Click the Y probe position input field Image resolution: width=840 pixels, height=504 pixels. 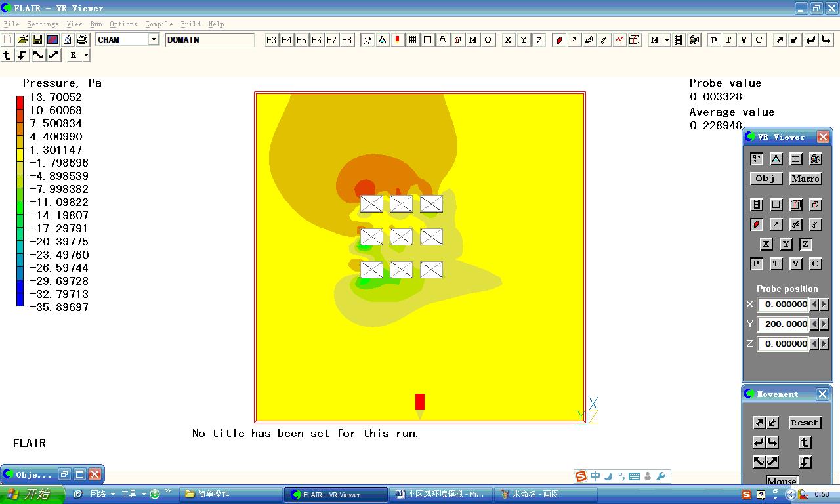click(783, 324)
